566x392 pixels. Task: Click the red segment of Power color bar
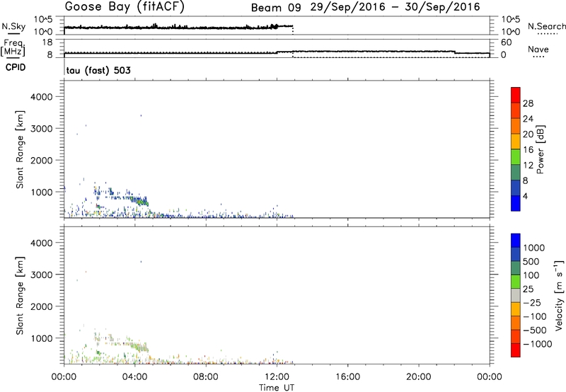point(516,95)
